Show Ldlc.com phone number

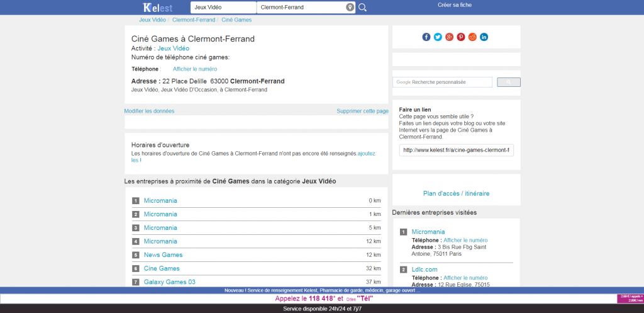point(465,278)
